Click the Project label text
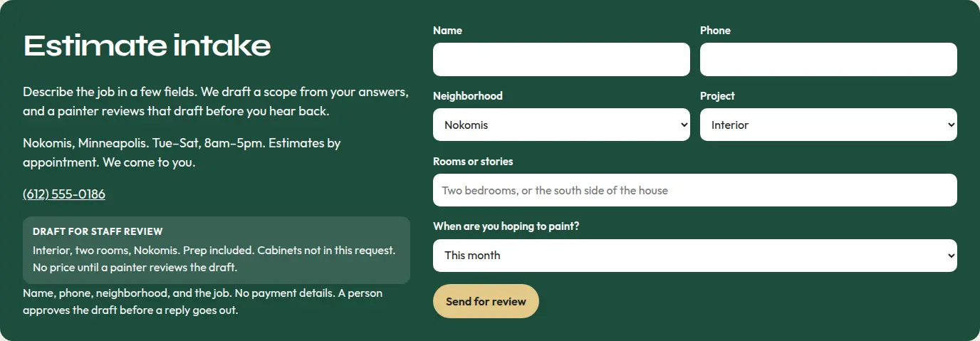The width and height of the screenshot is (980, 341). tap(717, 96)
